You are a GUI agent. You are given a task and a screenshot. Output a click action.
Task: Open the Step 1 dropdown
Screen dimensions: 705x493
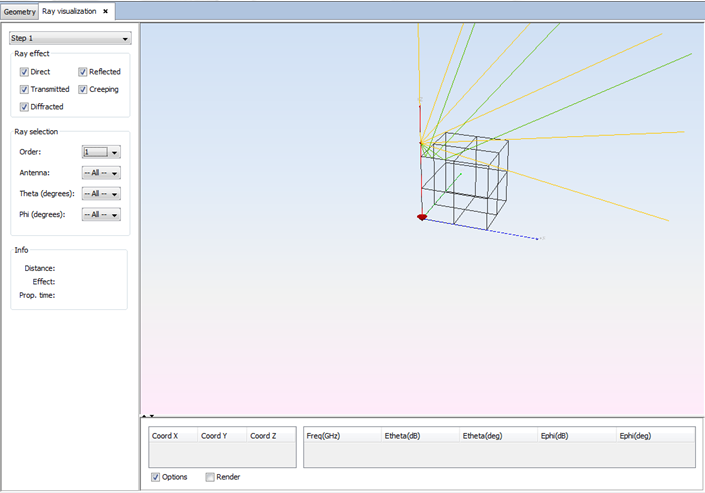tap(70, 38)
